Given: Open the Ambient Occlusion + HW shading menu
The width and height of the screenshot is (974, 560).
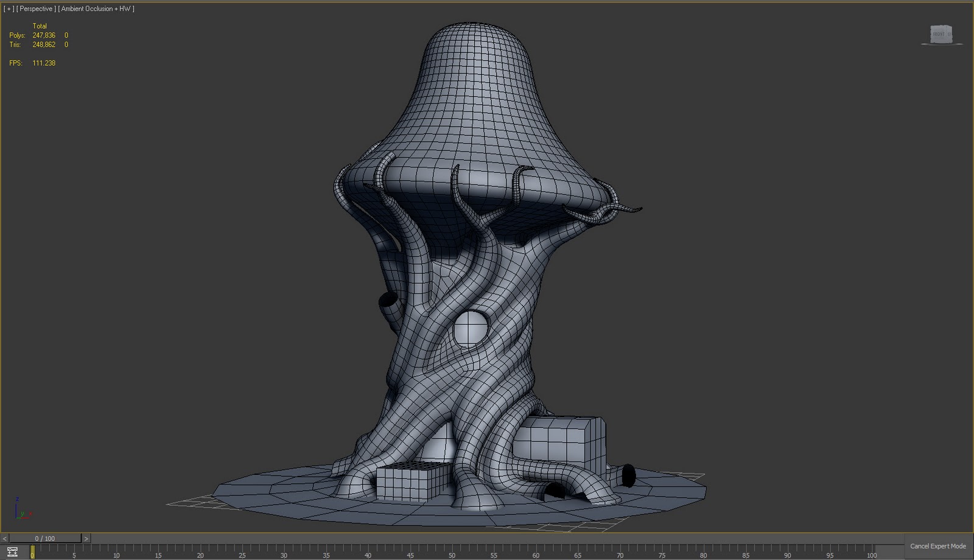Looking at the screenshot, I should [96, 9].
